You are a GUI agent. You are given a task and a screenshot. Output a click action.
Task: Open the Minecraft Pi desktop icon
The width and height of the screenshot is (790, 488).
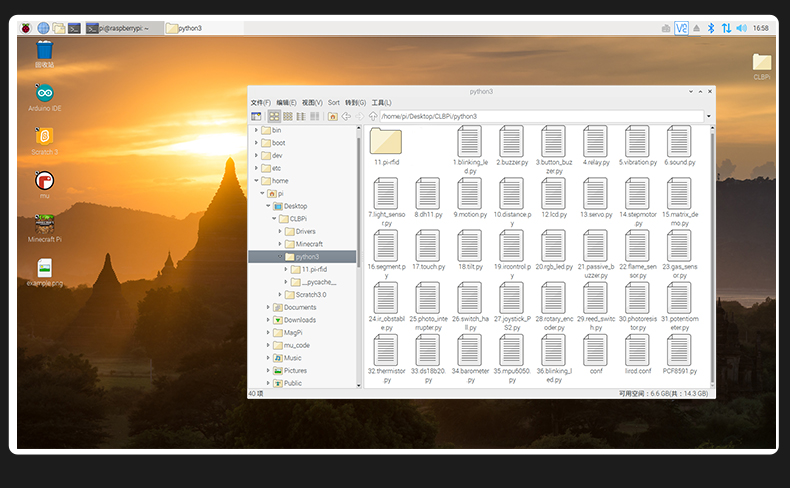45,226
